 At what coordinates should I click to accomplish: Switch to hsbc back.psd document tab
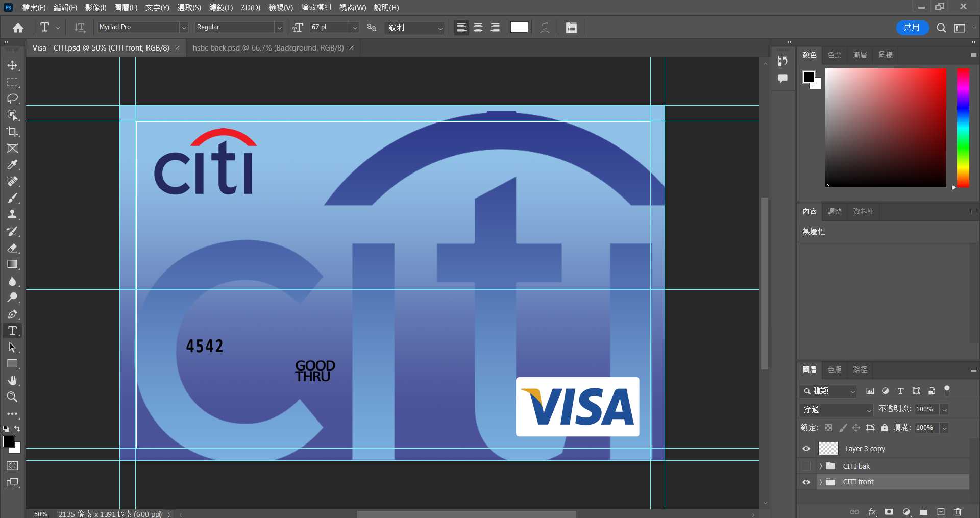[268, 48]
